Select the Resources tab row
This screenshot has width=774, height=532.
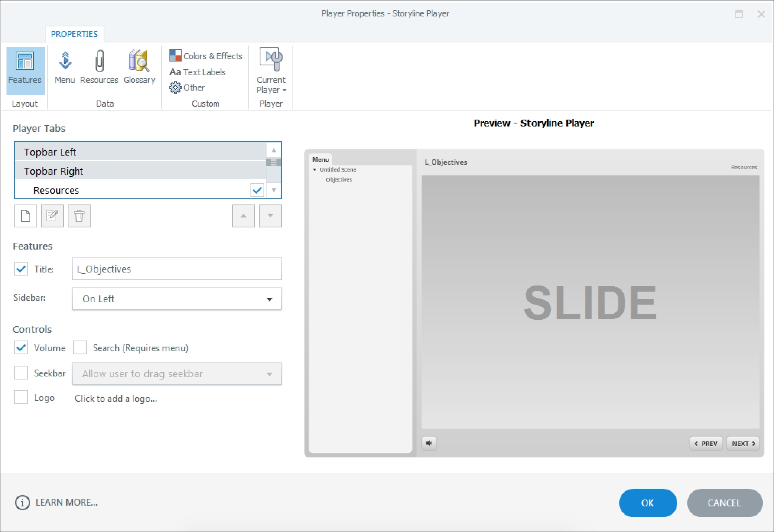[x=140, y=190]
